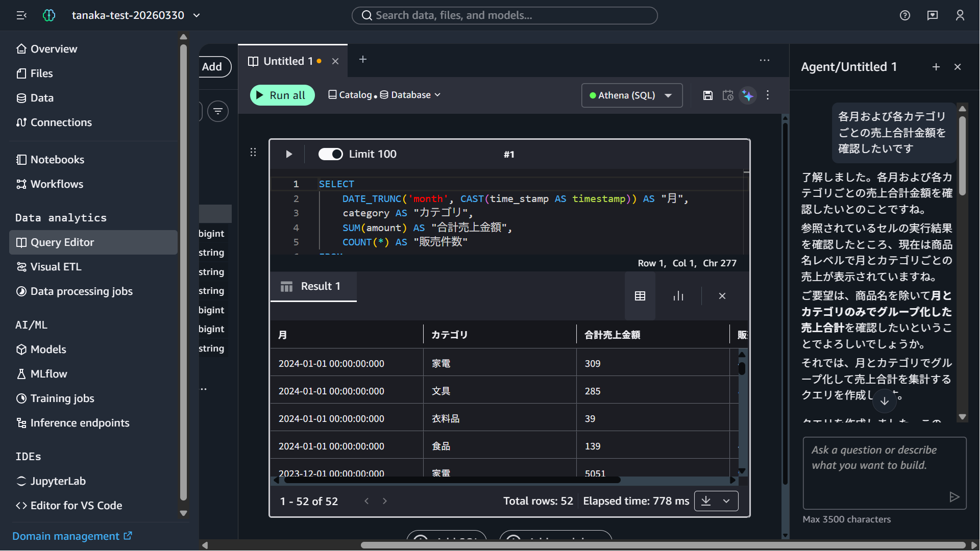
Task: Click the sidebar vertical scrollbar
Action: 184,273
